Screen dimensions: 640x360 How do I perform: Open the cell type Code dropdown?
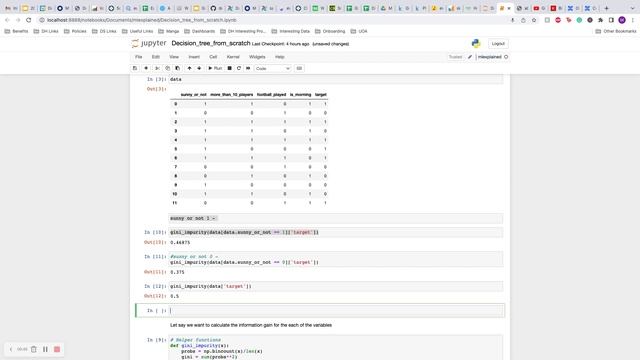click(273, 69)
